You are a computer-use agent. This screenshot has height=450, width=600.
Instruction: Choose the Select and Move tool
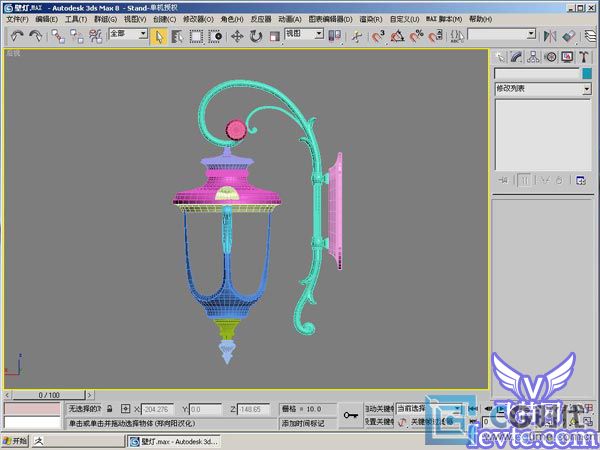click(237, 36)
